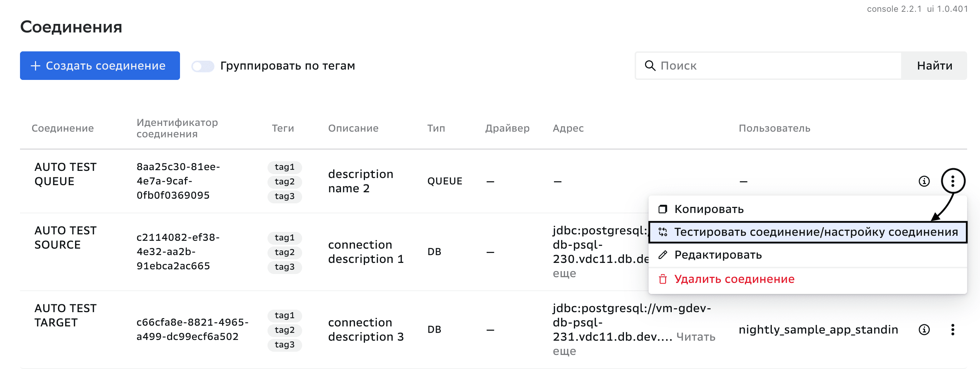
Task: Choose the test connection menu entry
Action: [815, 232]
